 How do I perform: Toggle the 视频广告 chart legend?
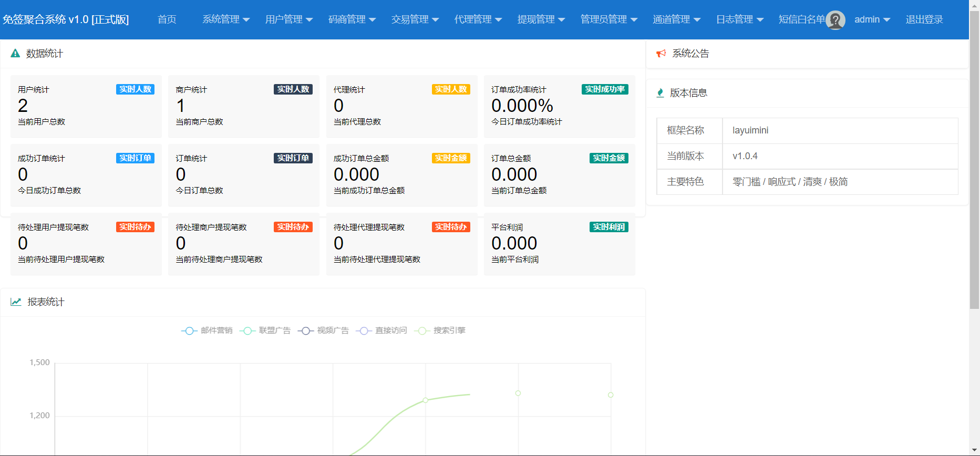click(x=323, y=330)
